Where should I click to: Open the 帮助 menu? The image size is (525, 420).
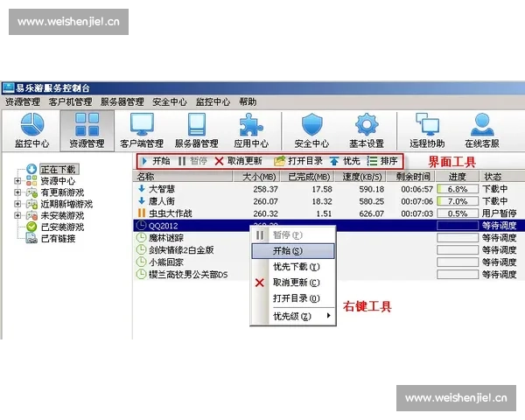pos(248,101)
